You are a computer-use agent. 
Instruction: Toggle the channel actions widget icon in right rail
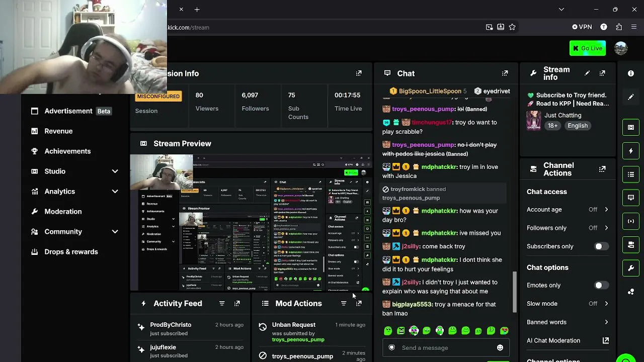[x=631, y=245]
